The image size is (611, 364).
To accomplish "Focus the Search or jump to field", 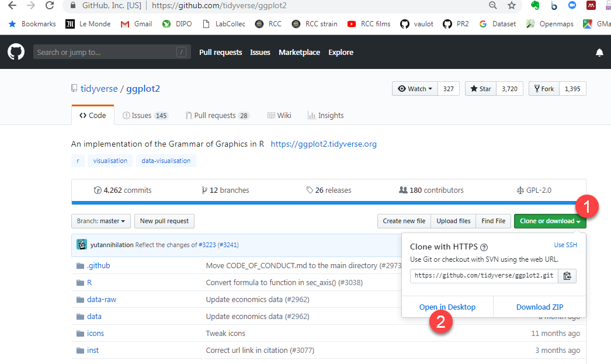I will click(x=112, y=52).
